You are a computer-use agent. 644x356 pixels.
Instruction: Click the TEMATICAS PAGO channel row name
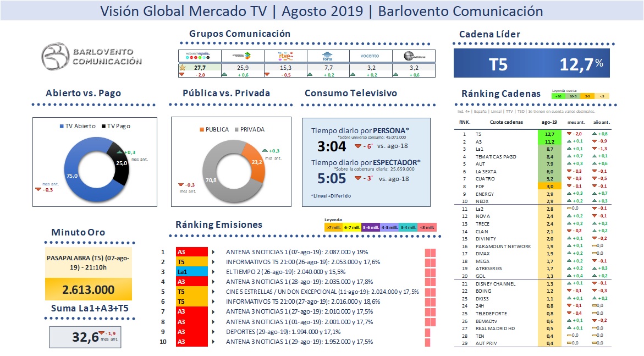[x=496, y=157]
